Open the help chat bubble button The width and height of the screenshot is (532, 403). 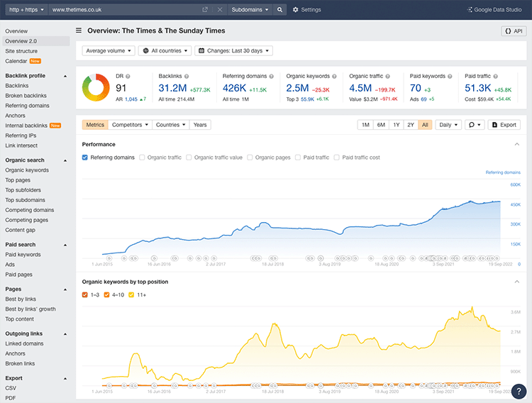519,391
